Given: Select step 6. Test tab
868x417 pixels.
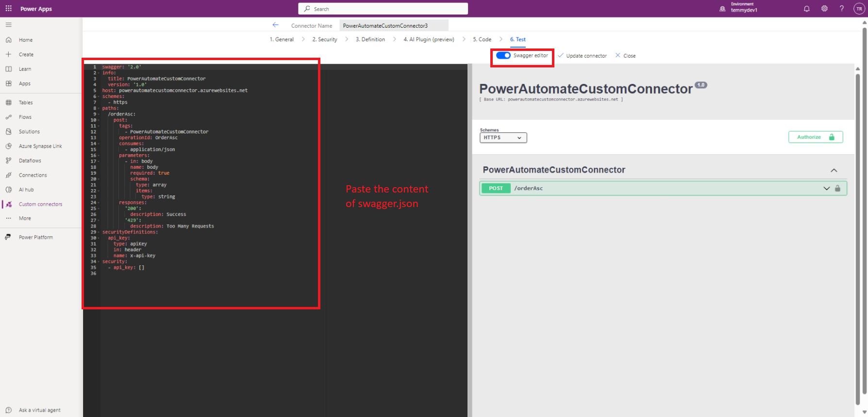Looking at the screenshot, I should click(518, 39).
